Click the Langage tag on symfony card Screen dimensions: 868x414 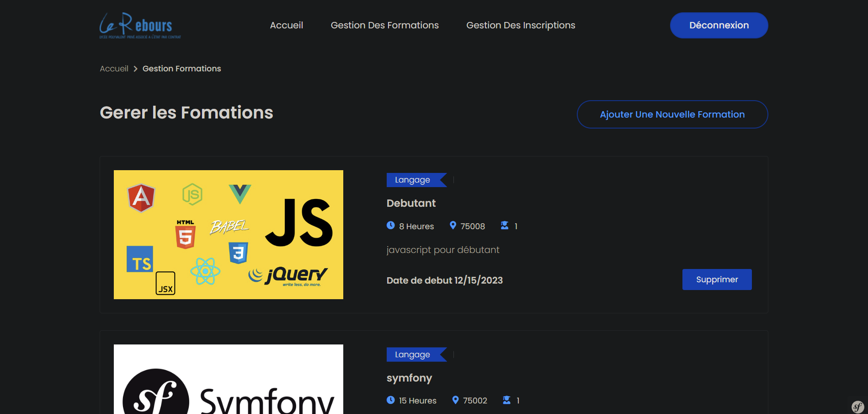tap(417, 355)
